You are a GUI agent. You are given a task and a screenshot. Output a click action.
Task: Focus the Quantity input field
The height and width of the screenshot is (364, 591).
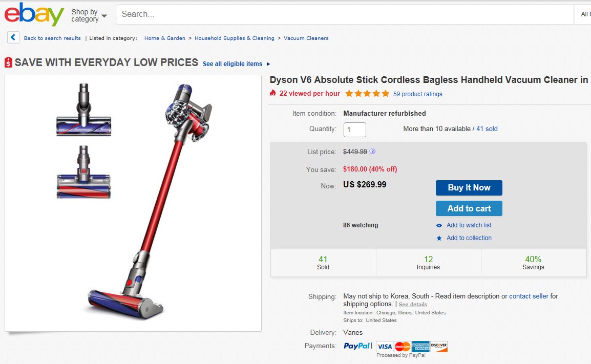[354, 130]
